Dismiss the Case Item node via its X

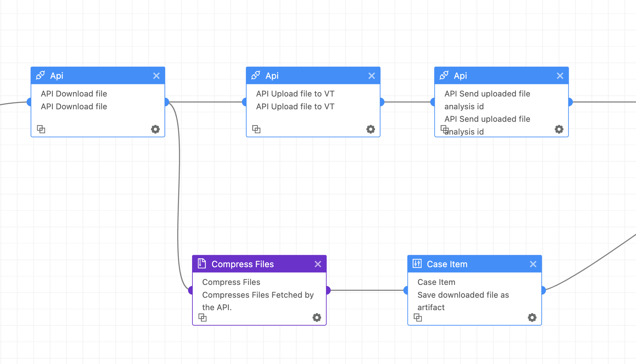[x=533, y=264]
